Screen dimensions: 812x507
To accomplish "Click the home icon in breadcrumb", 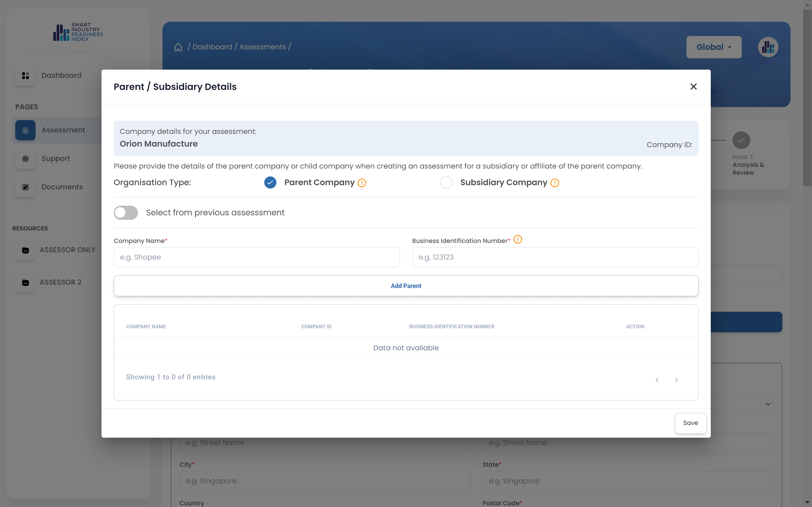I will (x=178, y=47).
